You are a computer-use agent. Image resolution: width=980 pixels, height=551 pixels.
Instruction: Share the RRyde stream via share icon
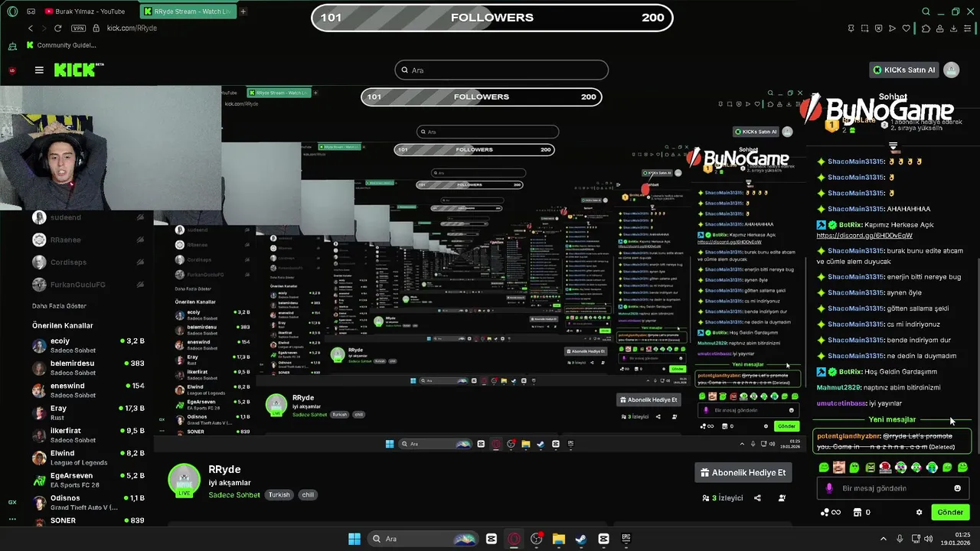click(x=757, y=498)
